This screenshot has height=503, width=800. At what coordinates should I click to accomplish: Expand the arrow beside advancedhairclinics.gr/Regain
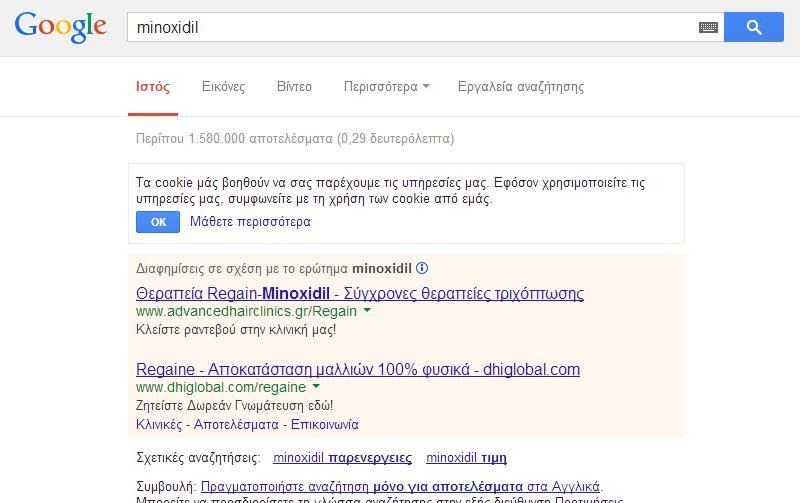366,310
